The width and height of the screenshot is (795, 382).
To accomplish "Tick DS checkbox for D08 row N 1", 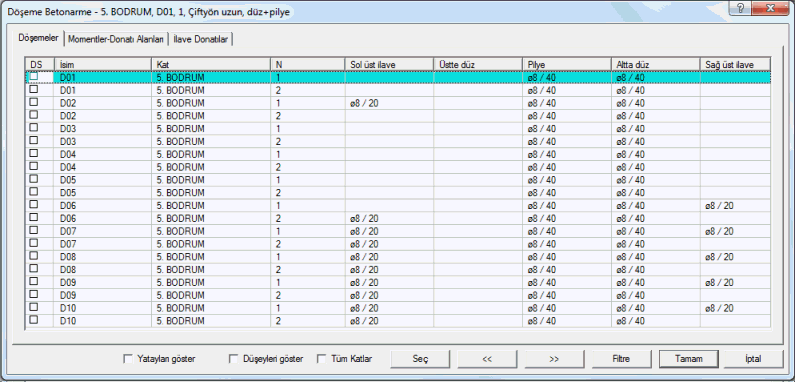I will click(x=33, y=256).
